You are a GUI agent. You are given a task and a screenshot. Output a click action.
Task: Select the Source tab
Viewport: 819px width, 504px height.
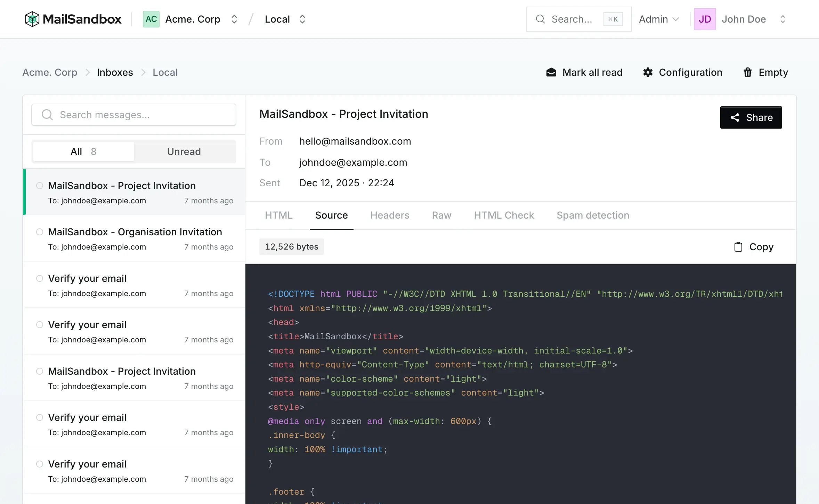331,215
